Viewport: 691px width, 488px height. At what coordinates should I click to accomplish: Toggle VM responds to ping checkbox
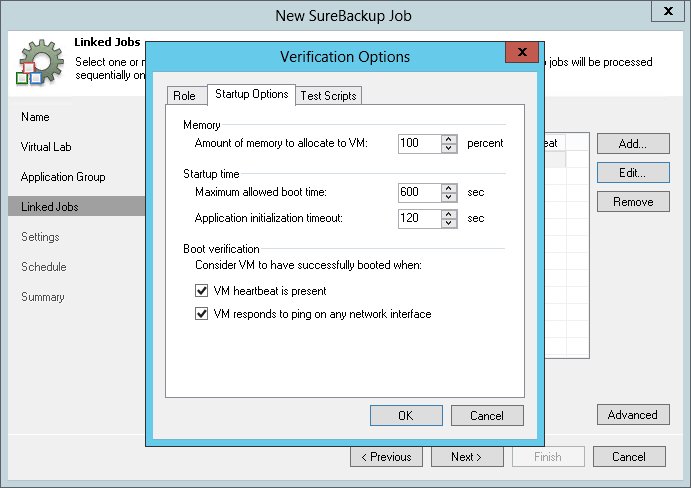tap(201, 314)
